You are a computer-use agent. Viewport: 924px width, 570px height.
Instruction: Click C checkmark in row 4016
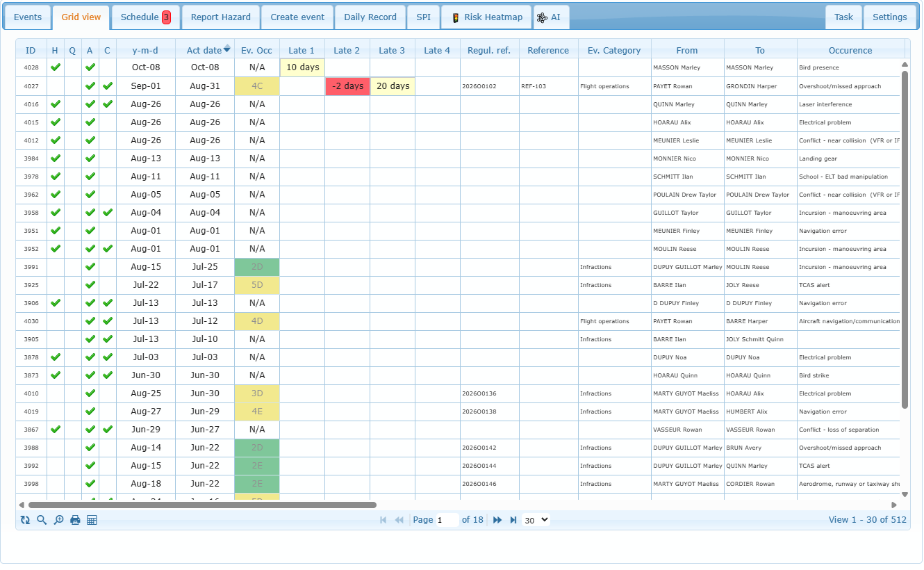click(107, 104)
